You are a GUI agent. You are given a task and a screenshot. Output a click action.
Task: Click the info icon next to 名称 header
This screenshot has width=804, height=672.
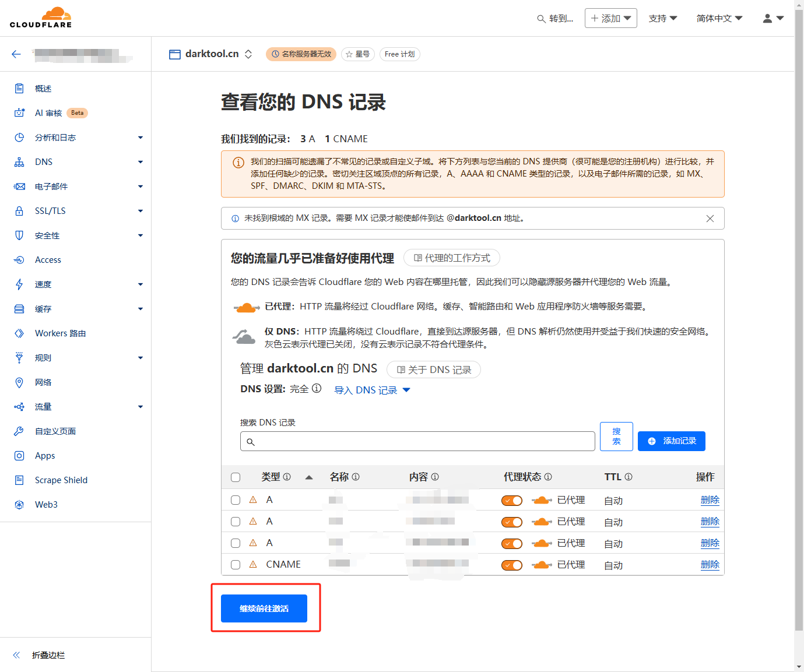pyautogui.click(x=356, y=477)
